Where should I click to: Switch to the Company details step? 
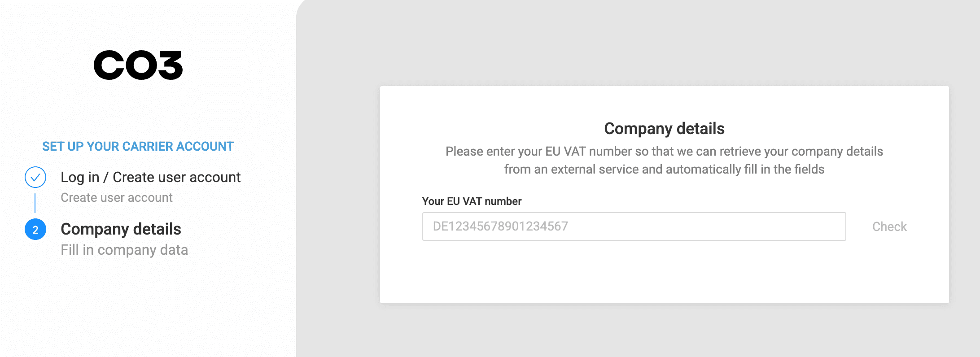tap(121, 229)
